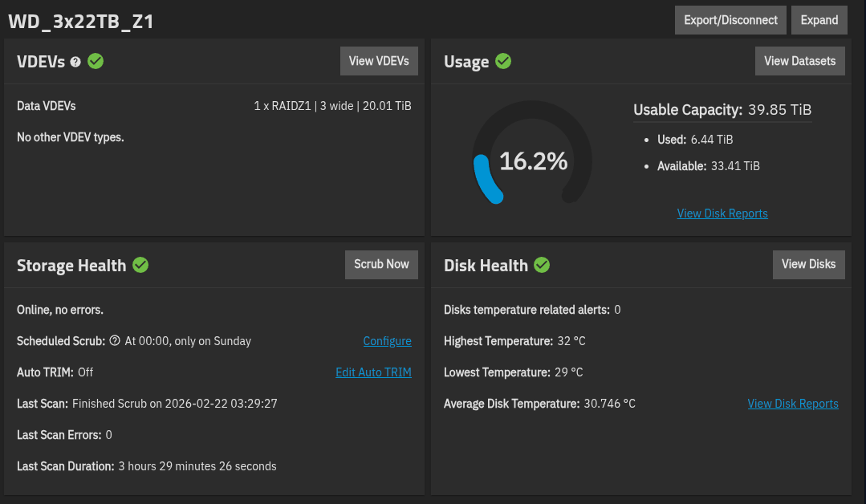Image resolution: width=866 pixels, height=504 pixels.
Task: Open View VDEVs
Action: pyautogui.click(x=379, y=61)
